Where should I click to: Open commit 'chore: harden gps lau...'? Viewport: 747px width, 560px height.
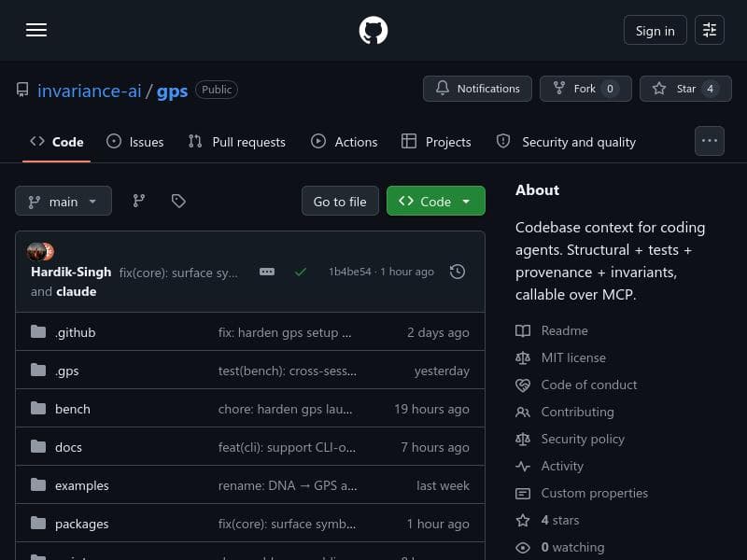point(286,409)
